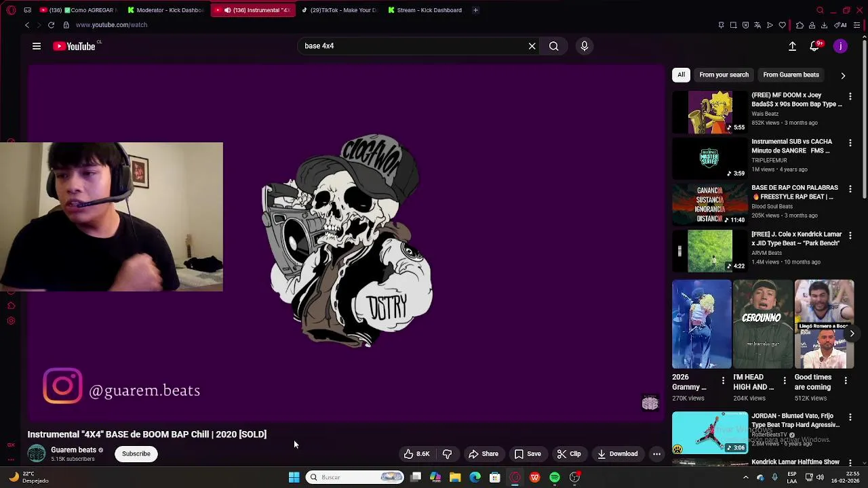Open options for J. Cole x Kendrick video
Screen dimensions: 868x488
[x=850, y=235]
